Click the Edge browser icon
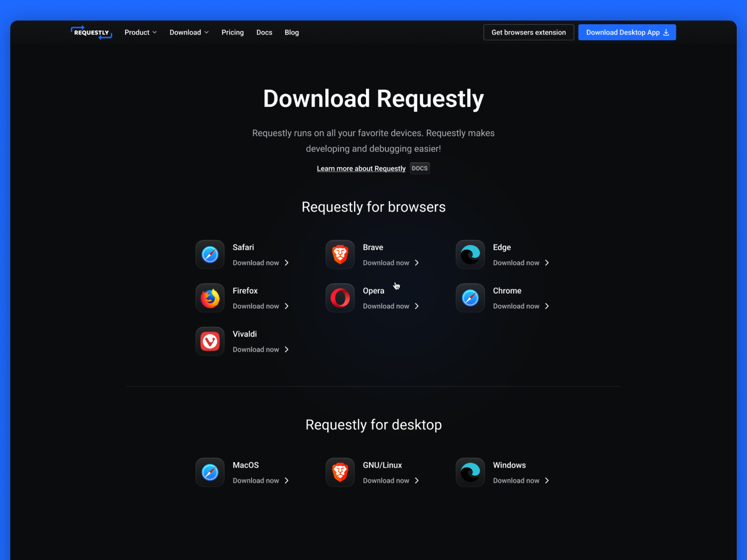Viewport: 747px width, 560px height. click(x=470, y=255)
